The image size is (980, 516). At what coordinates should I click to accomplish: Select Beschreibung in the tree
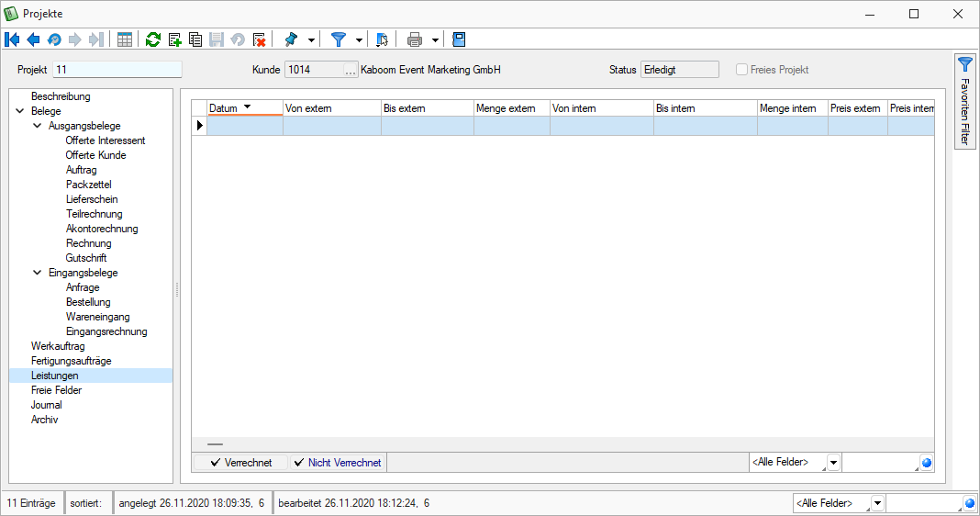61,96
